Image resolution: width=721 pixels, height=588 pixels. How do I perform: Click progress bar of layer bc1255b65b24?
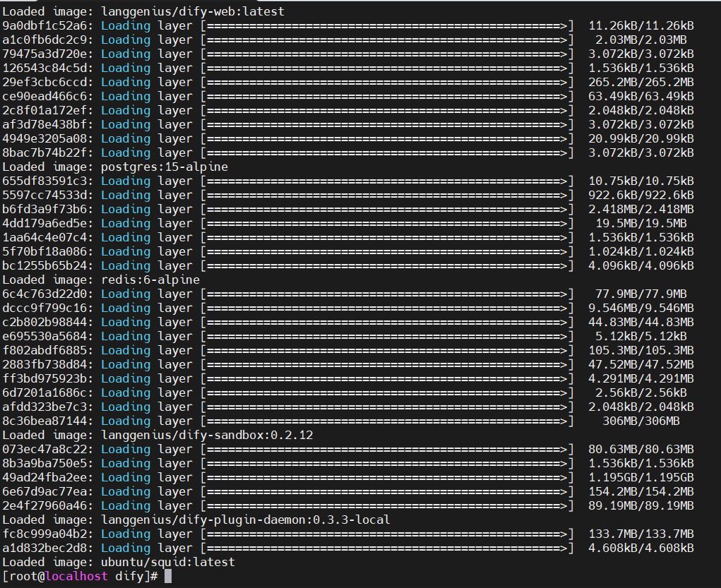(387, 265)
